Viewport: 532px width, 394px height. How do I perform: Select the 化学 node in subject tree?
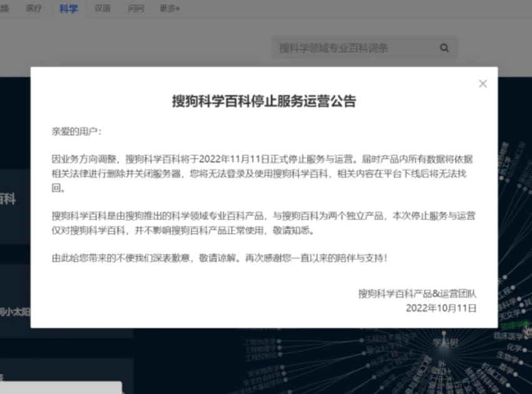click(x=514, y=348)
